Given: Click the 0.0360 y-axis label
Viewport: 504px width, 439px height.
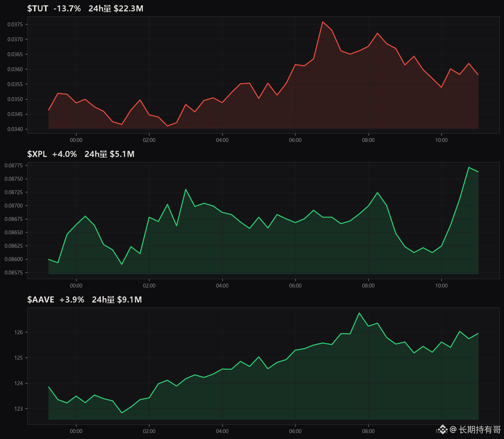Looking at the screenshot, I should [15, 69].
